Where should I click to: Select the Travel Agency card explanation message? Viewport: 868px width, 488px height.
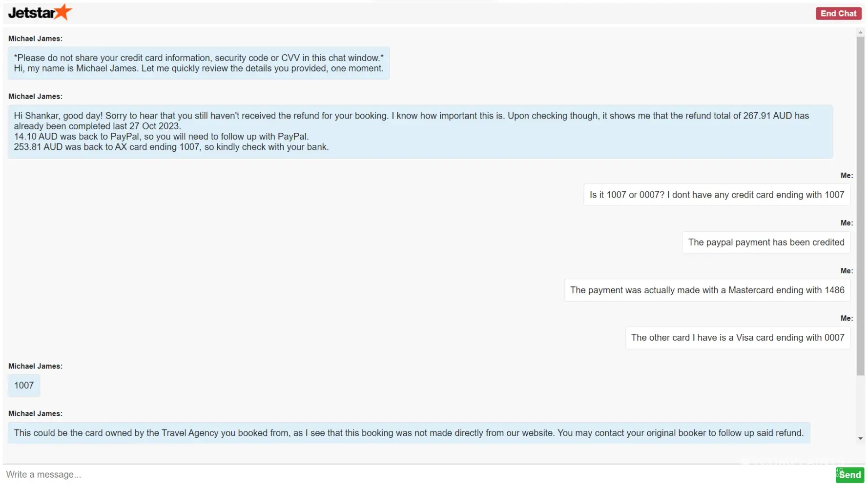[x=409, y=433]
